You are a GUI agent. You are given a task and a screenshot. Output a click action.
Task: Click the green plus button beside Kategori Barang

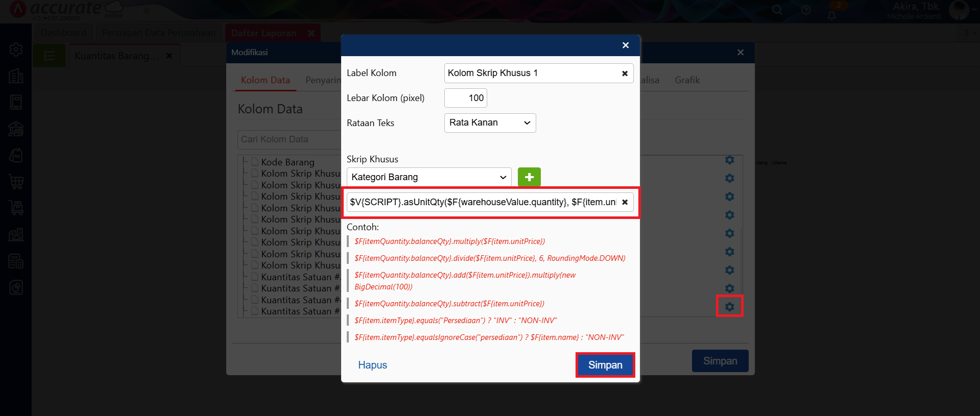[529, 177]
